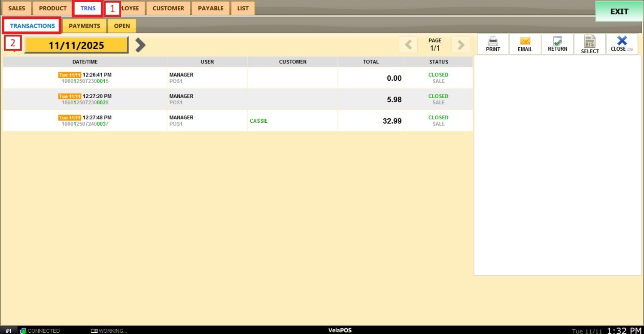The width and height of the screenshot is (644, 334).
Task: Click the Return checkmark icon
Action: [x=557, y=42]
